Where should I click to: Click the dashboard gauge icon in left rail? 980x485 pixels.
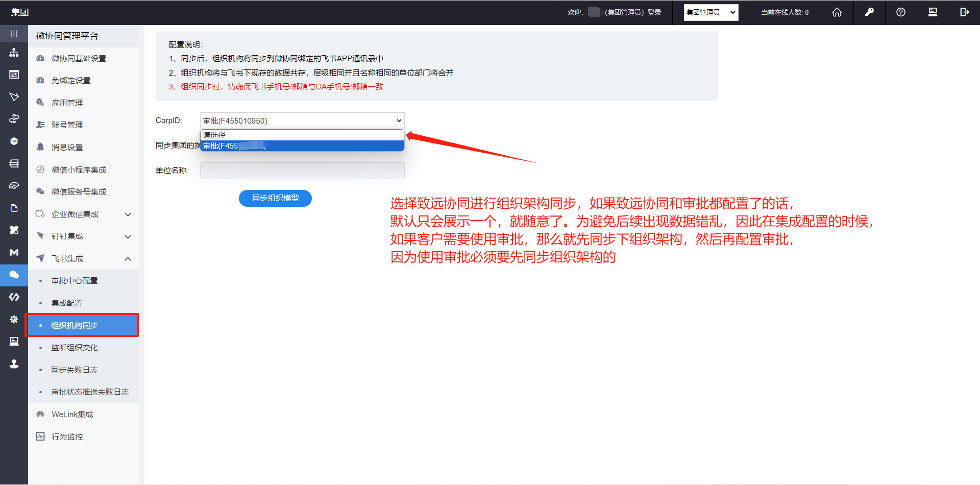pyautogui.click(x=14, y=186)
